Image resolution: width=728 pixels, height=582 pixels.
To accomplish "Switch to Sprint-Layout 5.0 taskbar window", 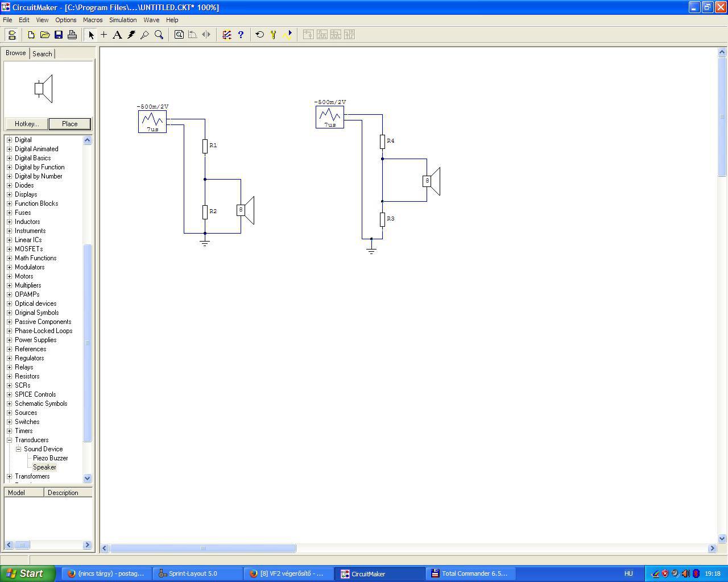I will click(198, 573).
